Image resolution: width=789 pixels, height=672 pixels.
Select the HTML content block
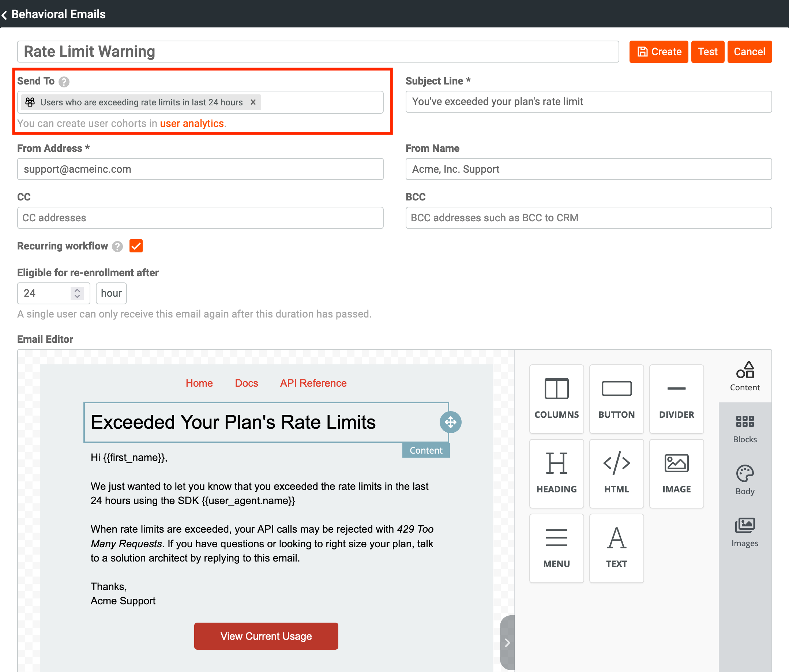pos(616,473)
